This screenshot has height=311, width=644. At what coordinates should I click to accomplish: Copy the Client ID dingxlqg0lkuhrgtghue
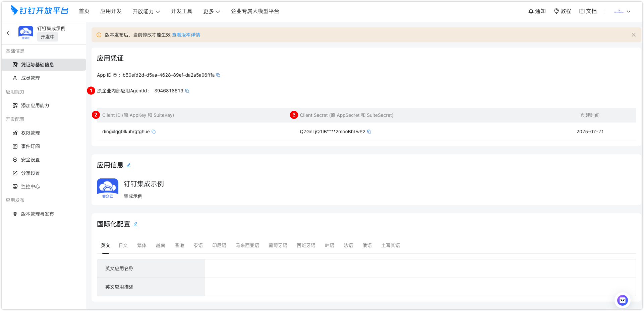pyautogui.click(x=154, y=132)
